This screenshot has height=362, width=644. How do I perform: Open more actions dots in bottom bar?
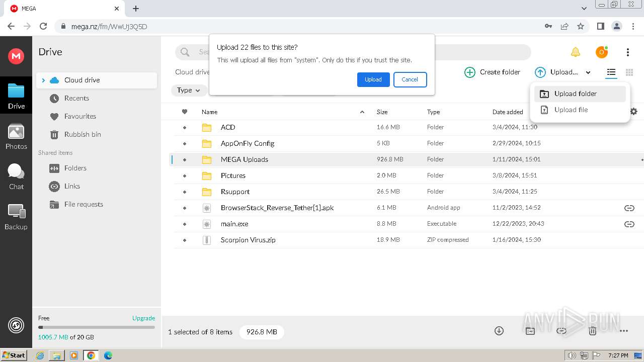(x=624, y=331)
